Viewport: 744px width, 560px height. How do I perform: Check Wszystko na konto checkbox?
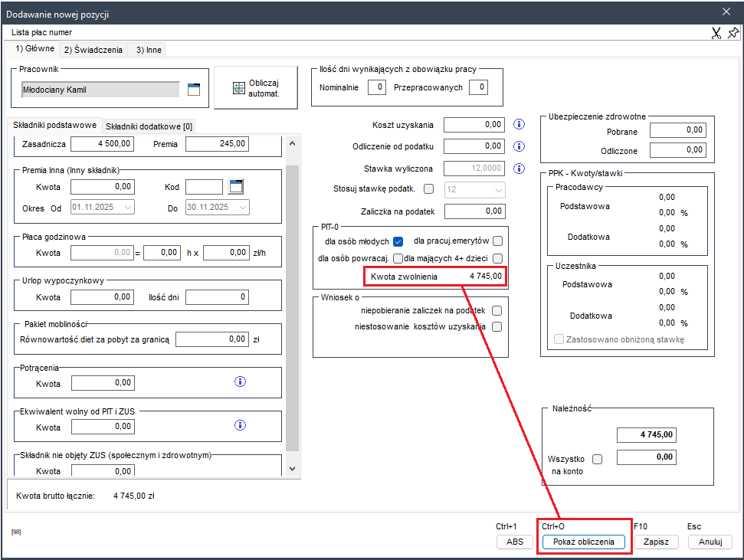[x=598, y=459]
